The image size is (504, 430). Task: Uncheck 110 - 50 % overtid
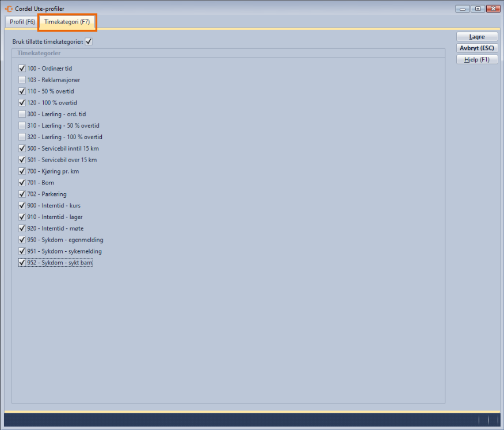click(x=22, y=91)
